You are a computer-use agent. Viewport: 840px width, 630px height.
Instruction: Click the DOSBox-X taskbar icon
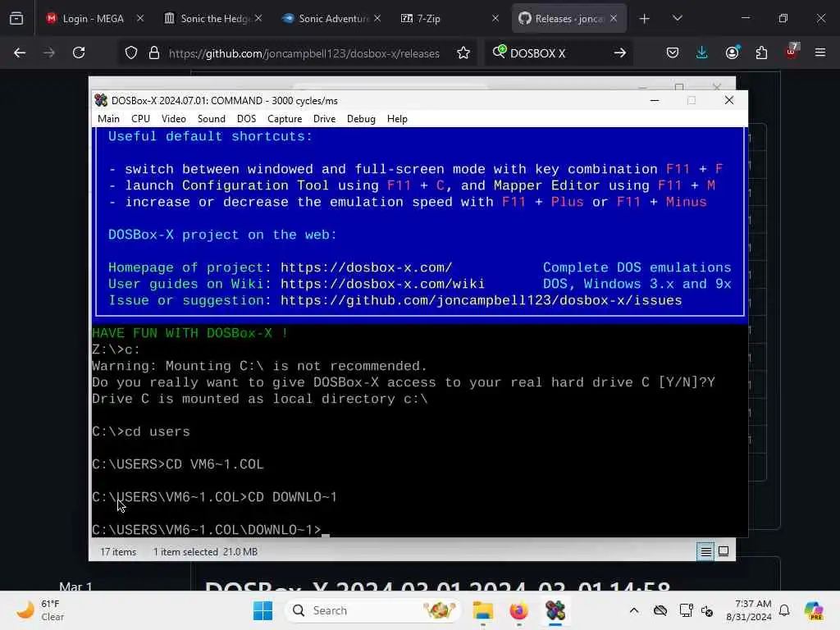pyautogui.click(x=555, y=610)
